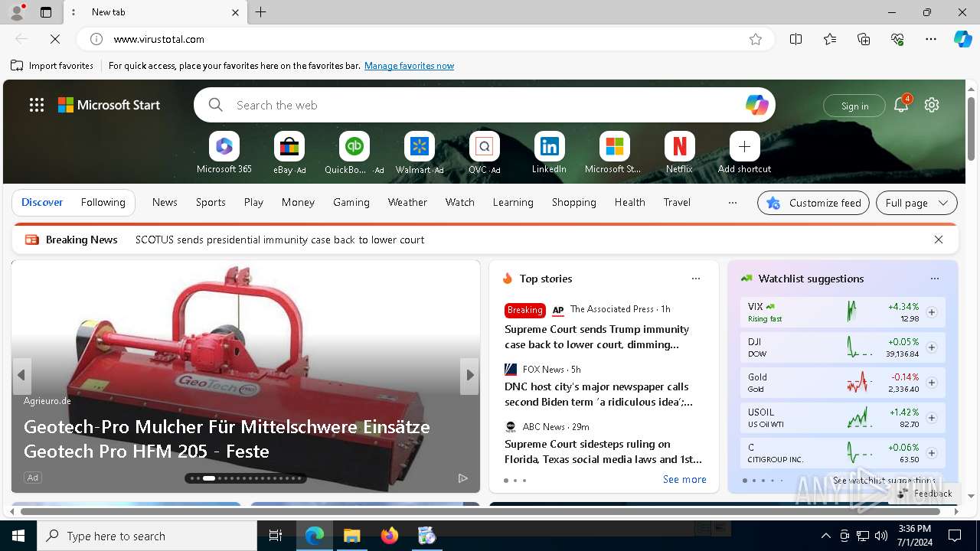Open the Feedback button
The width and height of the screenshot is (980, 551).
click(x=925, y=494)
